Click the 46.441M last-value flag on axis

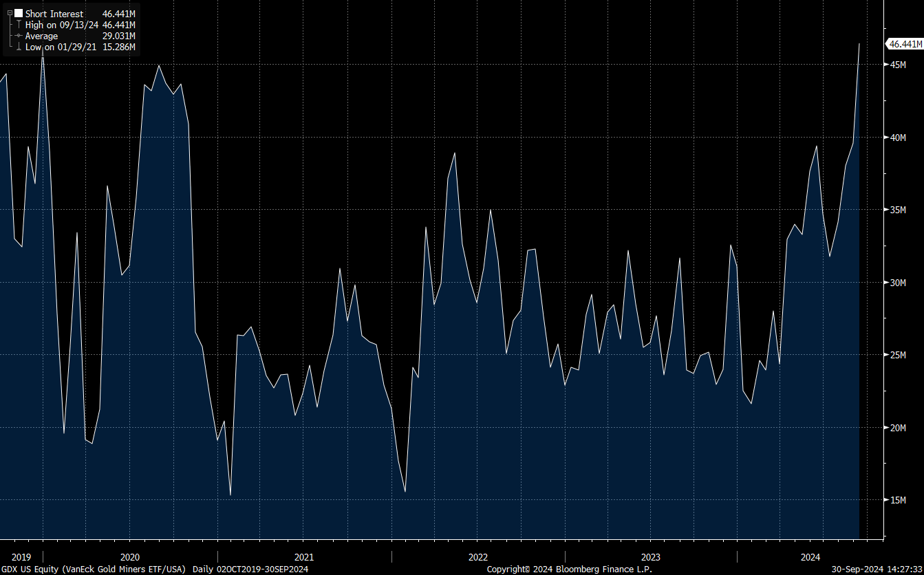[904, 44]
